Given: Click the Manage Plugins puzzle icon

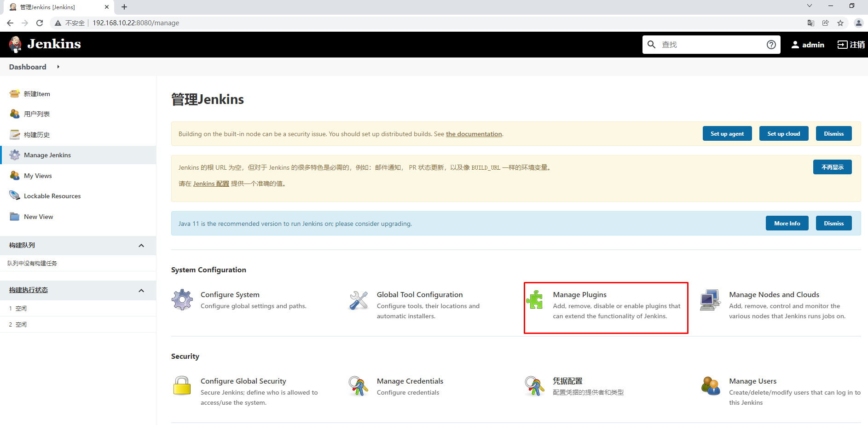Looking at the screenshot, I should pos(535,300).
